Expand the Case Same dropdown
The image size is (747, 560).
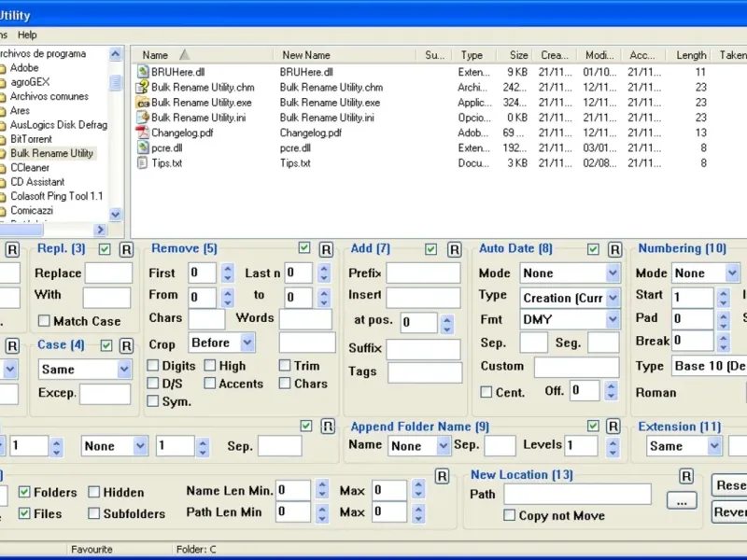pyautogui.click(x=124, y=370)
